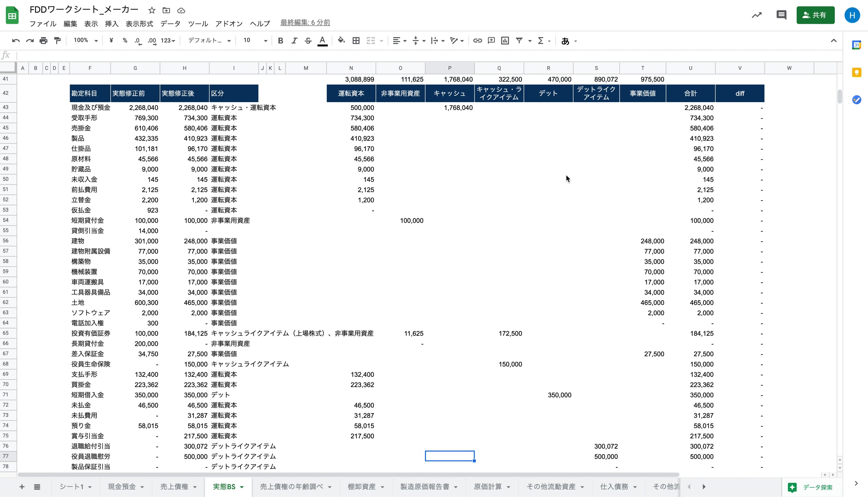Open borders options
Screen dimensions: 868x497
pos(356,40)
